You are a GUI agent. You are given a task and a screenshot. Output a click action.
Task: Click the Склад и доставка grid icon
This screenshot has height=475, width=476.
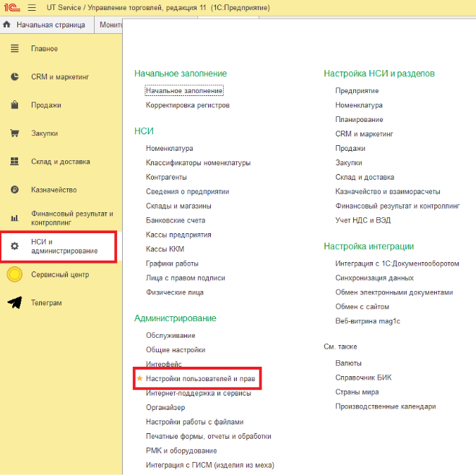tap(14, 162)
